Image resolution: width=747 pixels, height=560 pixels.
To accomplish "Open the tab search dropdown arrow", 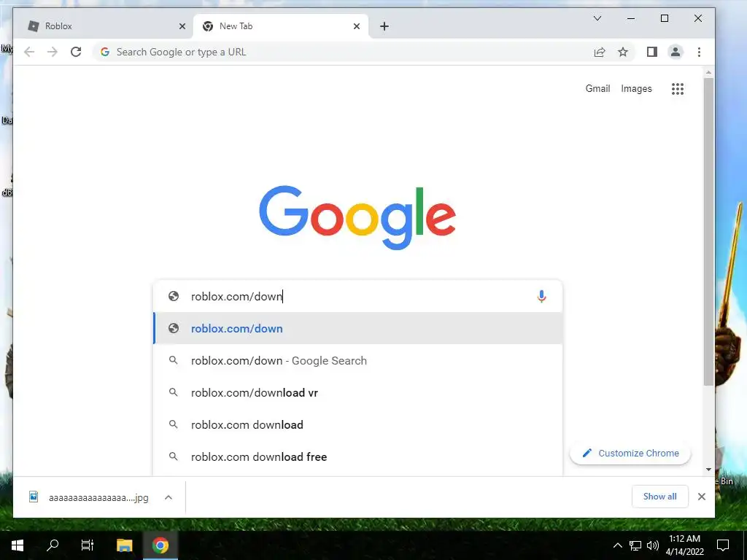I will point(597,18).
